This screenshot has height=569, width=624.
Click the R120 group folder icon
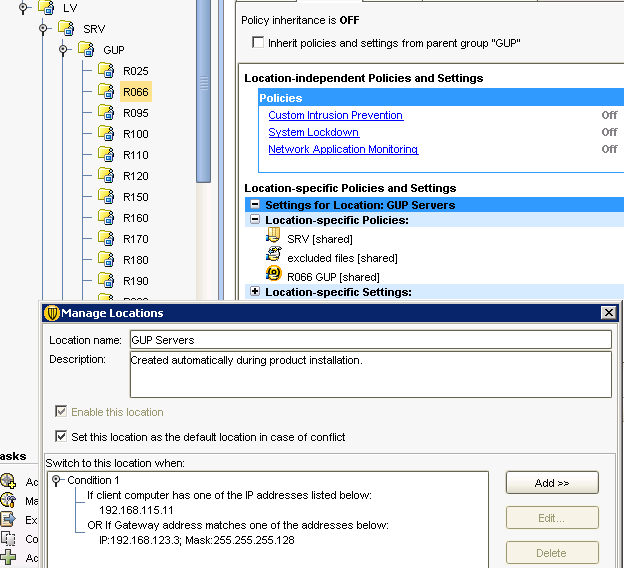tap(106, 175)
